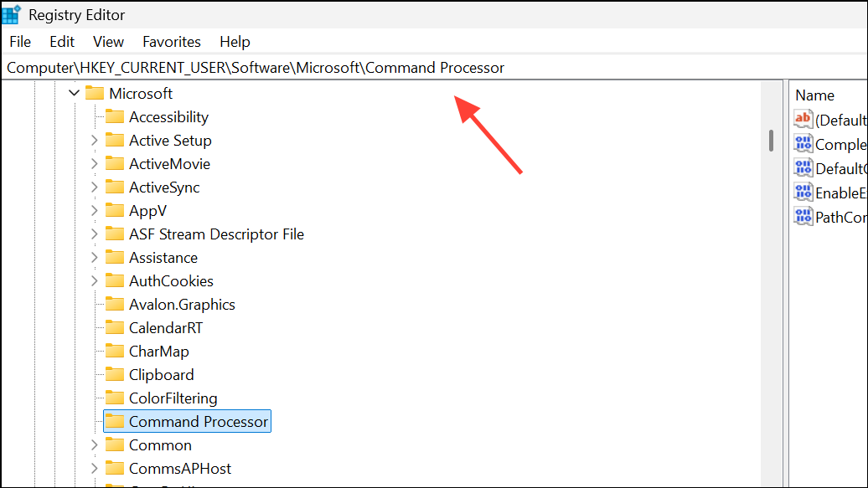Expand the AppV key

pyautogui.click(x=94, y=211)
